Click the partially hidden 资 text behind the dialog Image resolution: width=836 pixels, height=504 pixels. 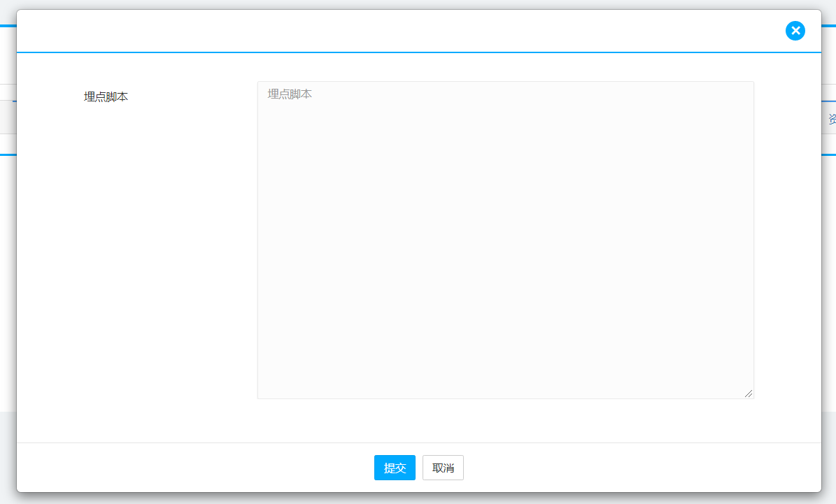[831, 119]
